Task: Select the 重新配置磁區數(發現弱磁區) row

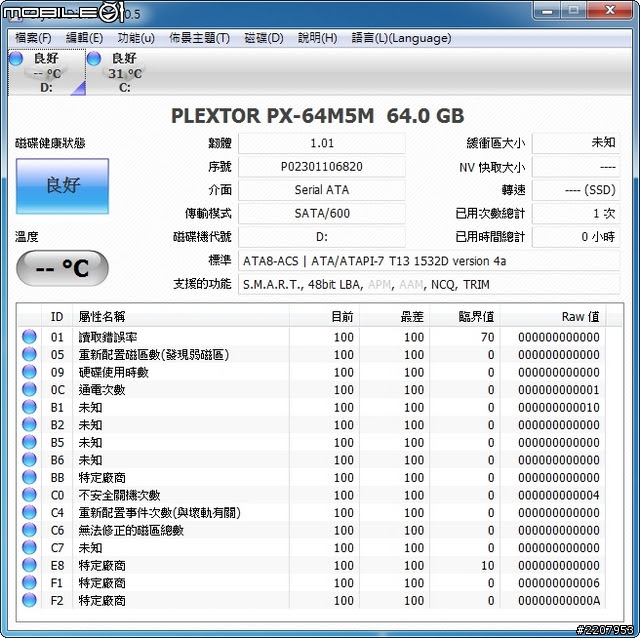Action: (312, 354)
